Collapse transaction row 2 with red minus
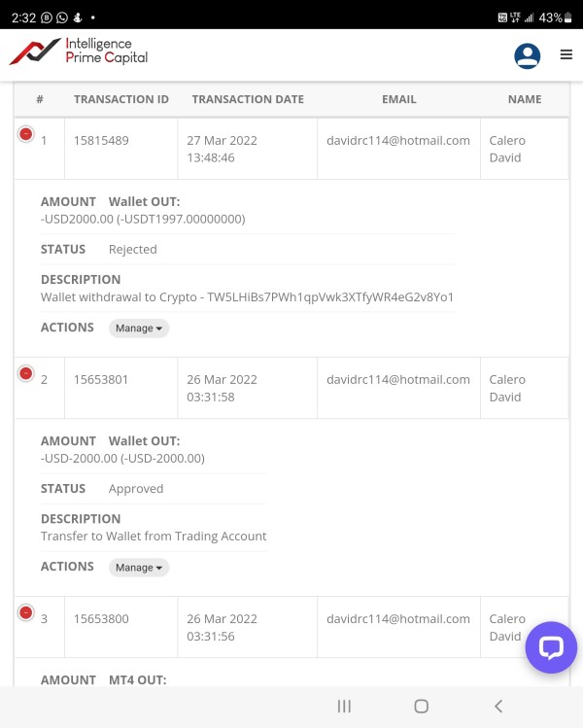This screenshot has width=583, height=728. [26, 373]
